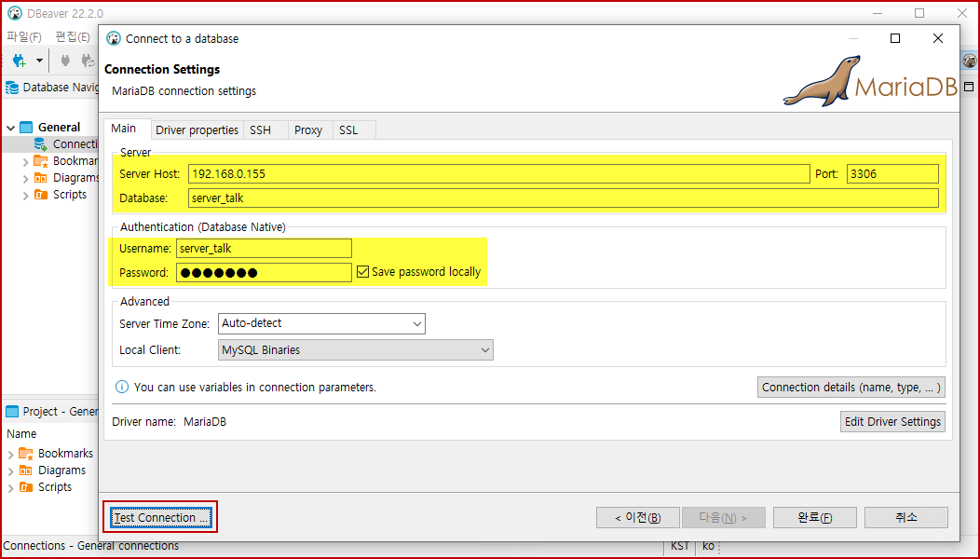Click Scripts folder icon in Project panel

point(26,487)
